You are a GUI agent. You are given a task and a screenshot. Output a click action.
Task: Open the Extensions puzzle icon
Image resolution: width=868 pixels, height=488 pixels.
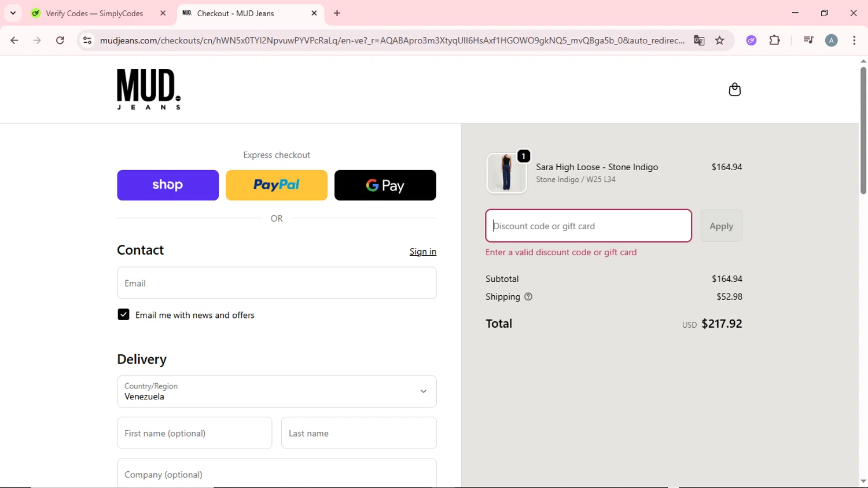[775, 41]
